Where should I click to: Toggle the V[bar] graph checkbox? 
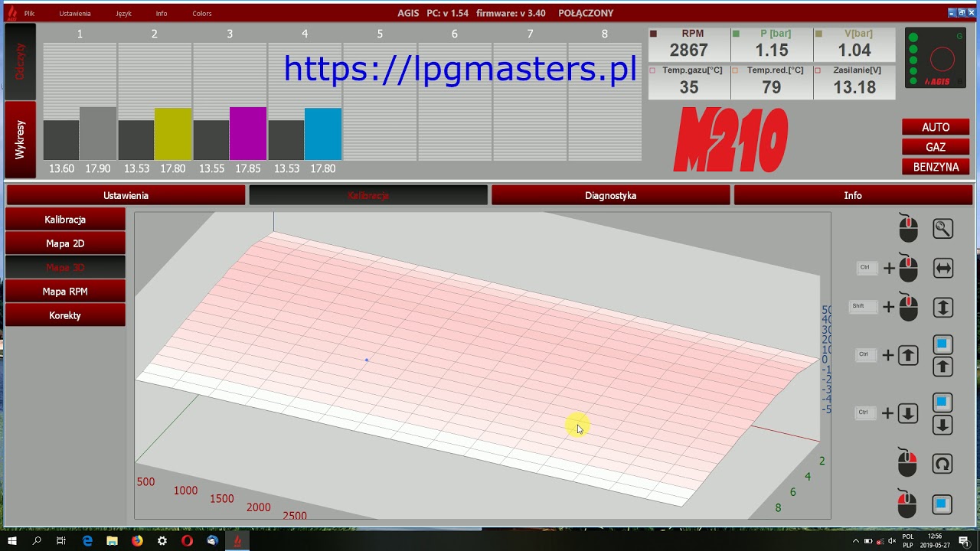point(818,34)
